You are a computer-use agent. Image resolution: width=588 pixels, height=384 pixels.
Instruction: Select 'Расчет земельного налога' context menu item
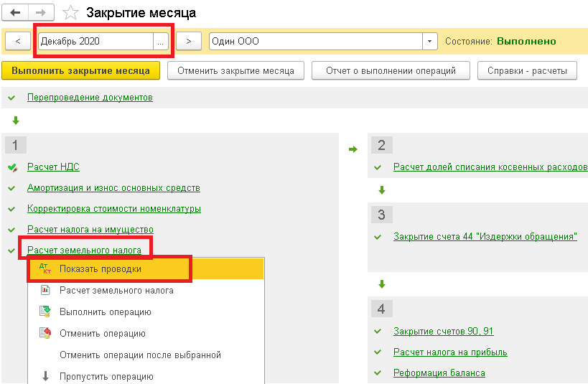146,290
